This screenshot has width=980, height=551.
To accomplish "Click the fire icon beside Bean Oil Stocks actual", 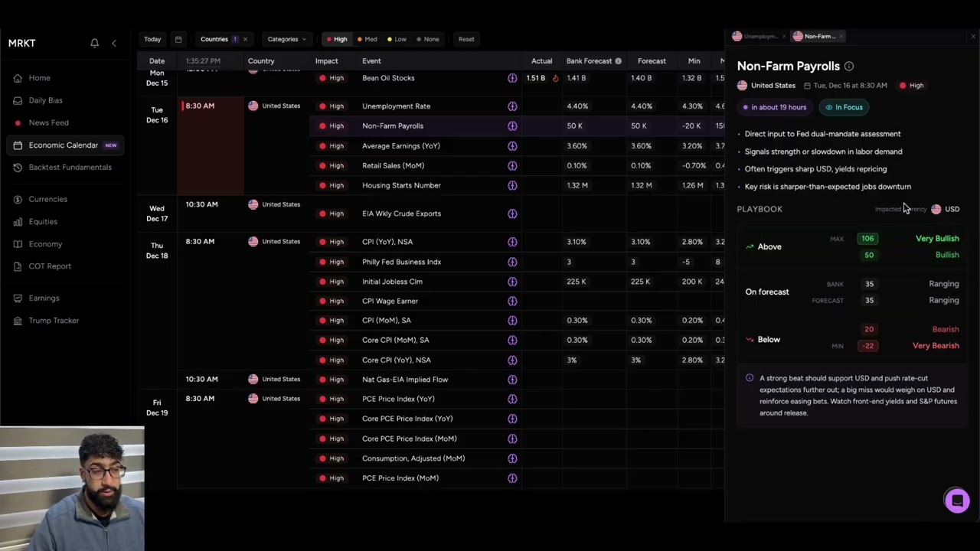I will [x=555, y=78].
